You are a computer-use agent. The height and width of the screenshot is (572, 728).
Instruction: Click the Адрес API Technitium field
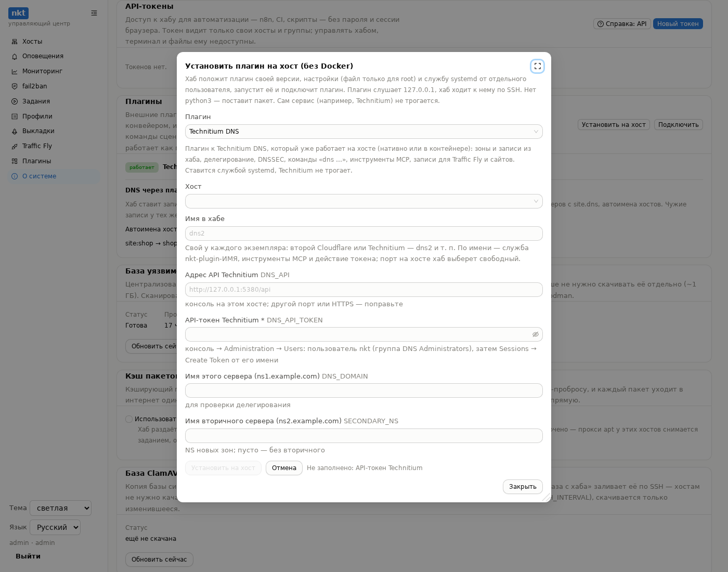[x=364, y=290]
